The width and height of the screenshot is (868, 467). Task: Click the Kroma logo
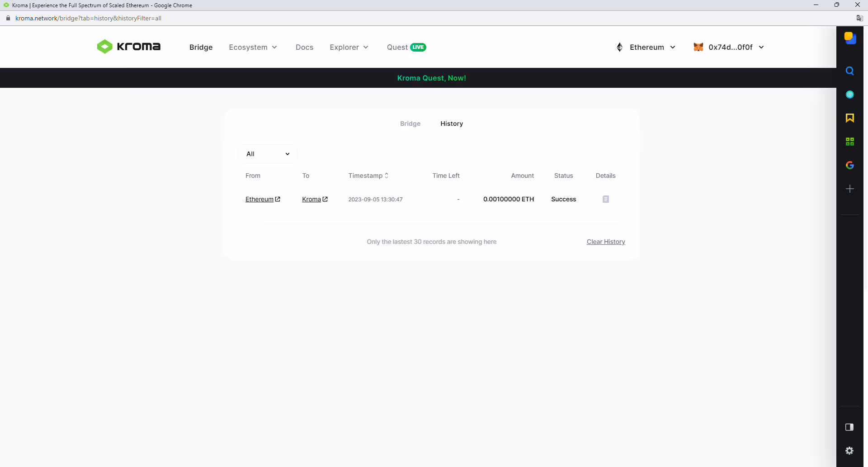coord(129,47)
